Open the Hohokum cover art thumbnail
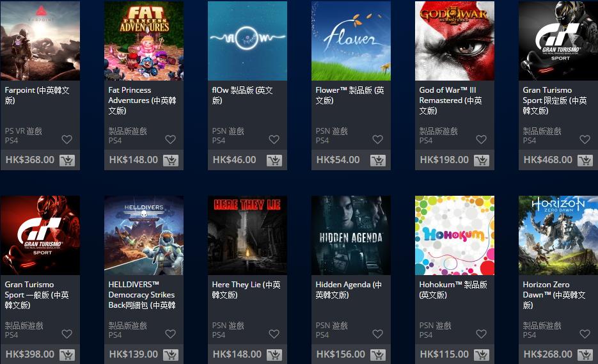The height and width of the screenshot is (364, 598). [455, 235]
